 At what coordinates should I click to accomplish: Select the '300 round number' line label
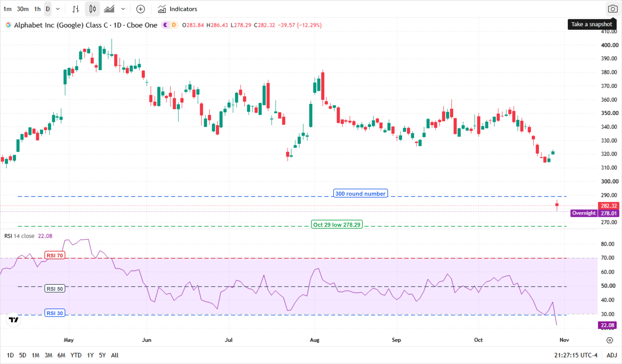[360, 194]
